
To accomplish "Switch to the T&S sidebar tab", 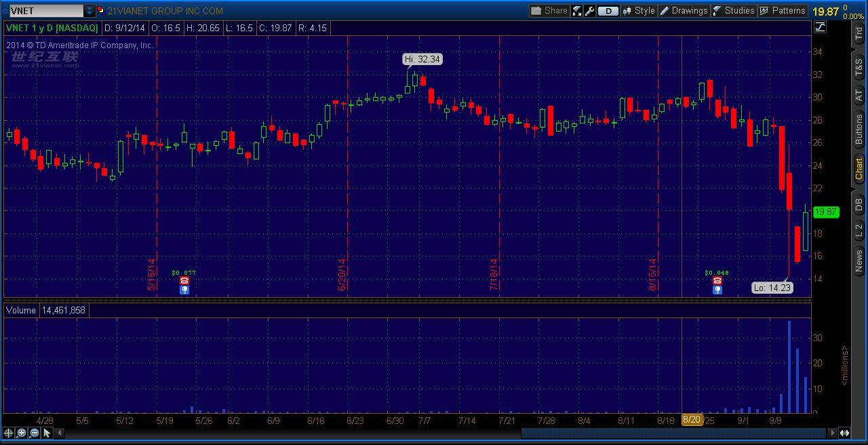I will point(859,66).
